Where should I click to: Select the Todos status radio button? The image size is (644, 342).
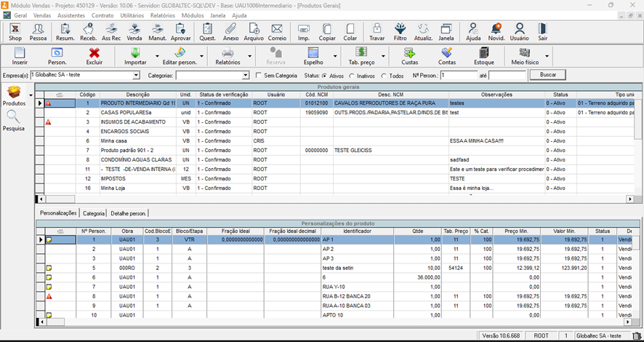tap(383, 76)
